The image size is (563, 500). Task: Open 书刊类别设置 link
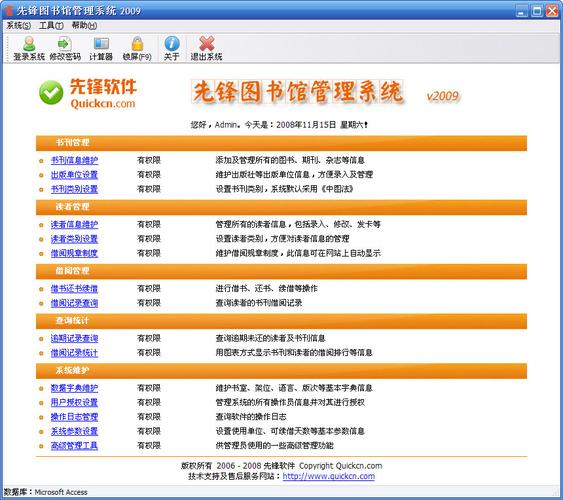[x=74, y=189]
